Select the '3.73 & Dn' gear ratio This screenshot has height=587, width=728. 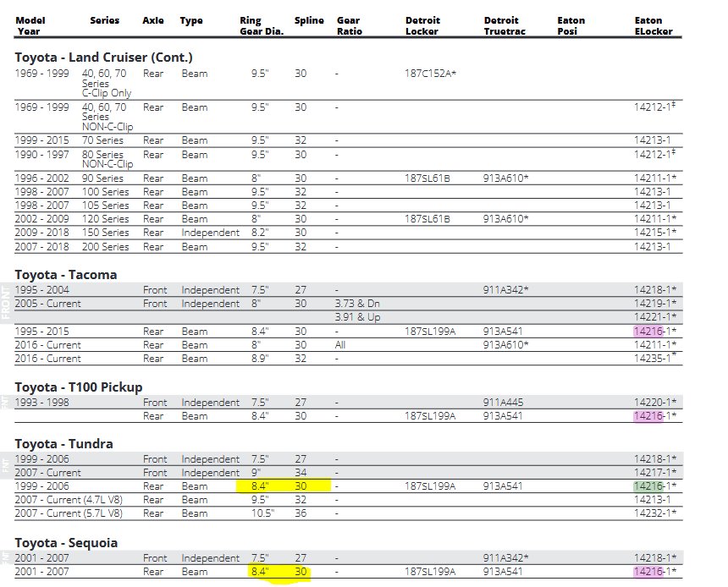tap(357, 304)
